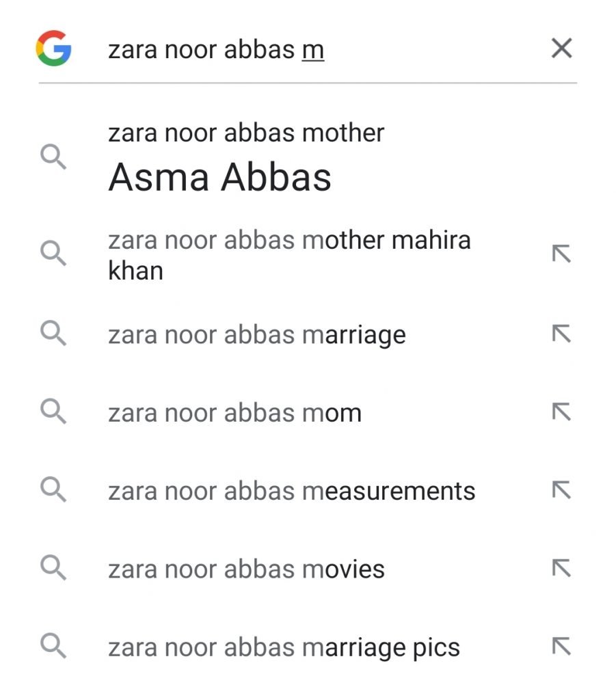Image resolution: width=616 pixels, height=700 pixels.
Task: Select 'zara noor abbas marriage pics' suggestion
Action: (x=284, y=647)
